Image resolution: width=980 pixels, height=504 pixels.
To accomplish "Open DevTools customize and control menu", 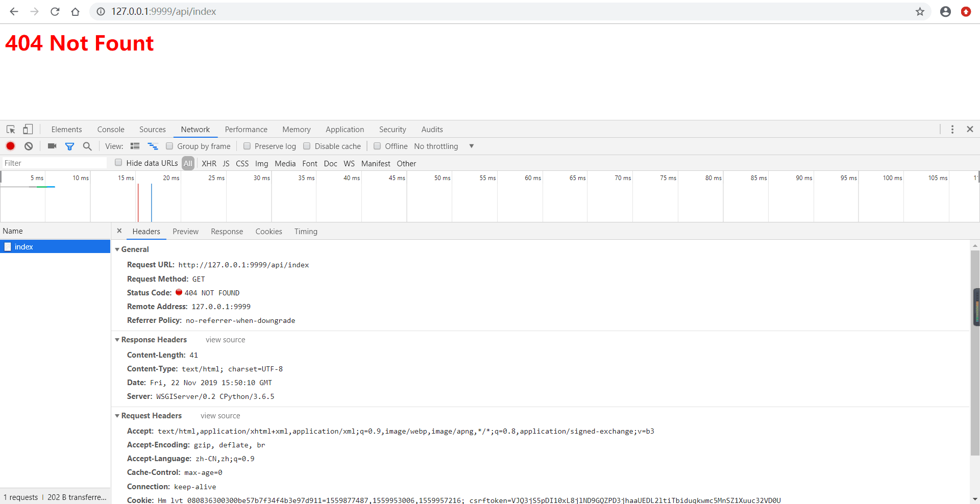I will tap(952, 129).
